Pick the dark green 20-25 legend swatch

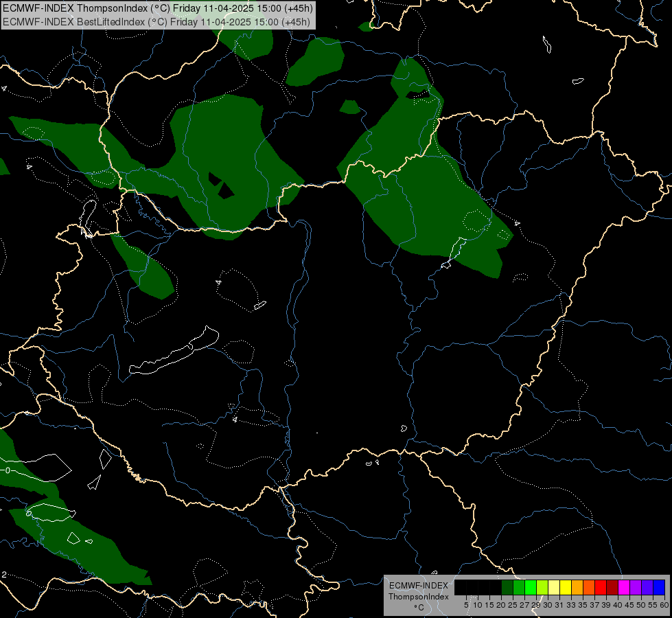tap(507, 587)
